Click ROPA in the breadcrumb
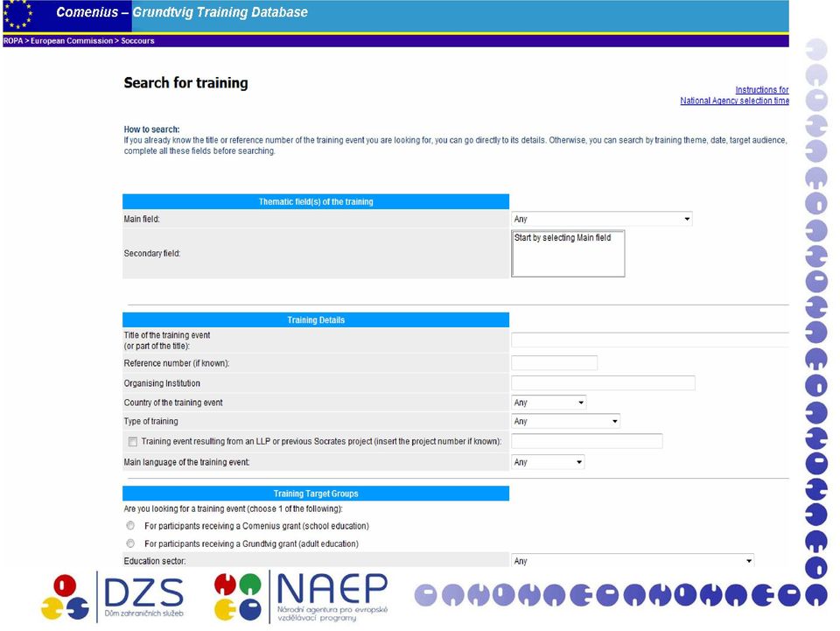This screenshot has height=631, width=840. pos(13,41)
